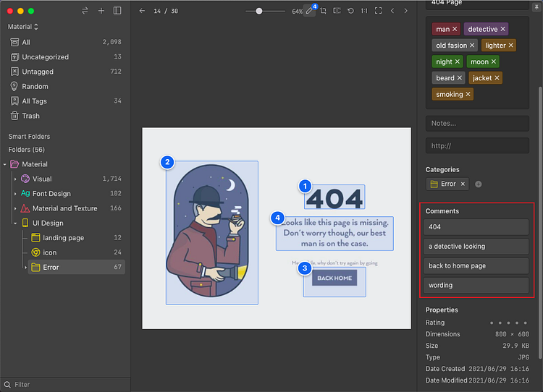This screenshot has height=392, width=543.
Task: Expand the Font Design folder
Action: pos(15,194)
